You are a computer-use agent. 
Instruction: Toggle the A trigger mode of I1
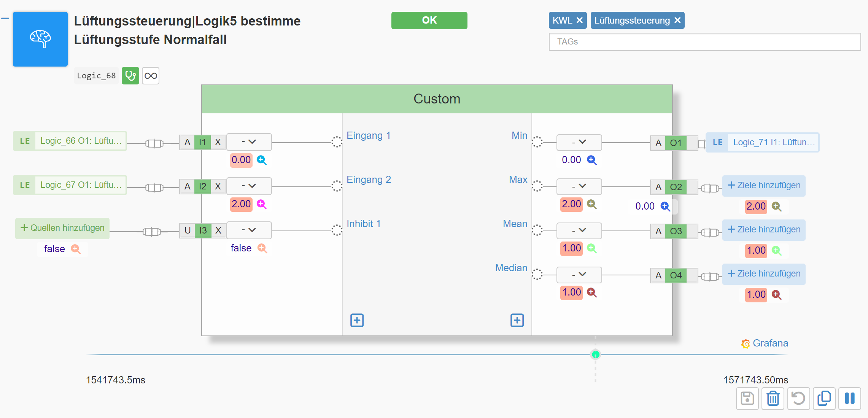(x=187, y=143)
